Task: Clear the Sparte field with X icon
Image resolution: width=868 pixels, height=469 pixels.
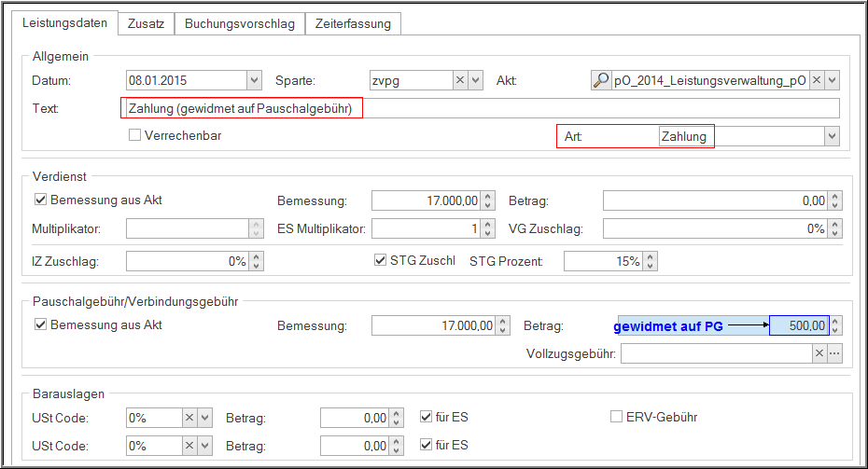Action: click(460, 81)
